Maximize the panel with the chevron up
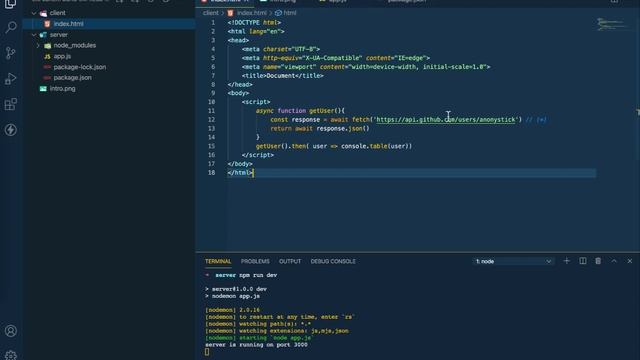 click(x=614, y=261)
